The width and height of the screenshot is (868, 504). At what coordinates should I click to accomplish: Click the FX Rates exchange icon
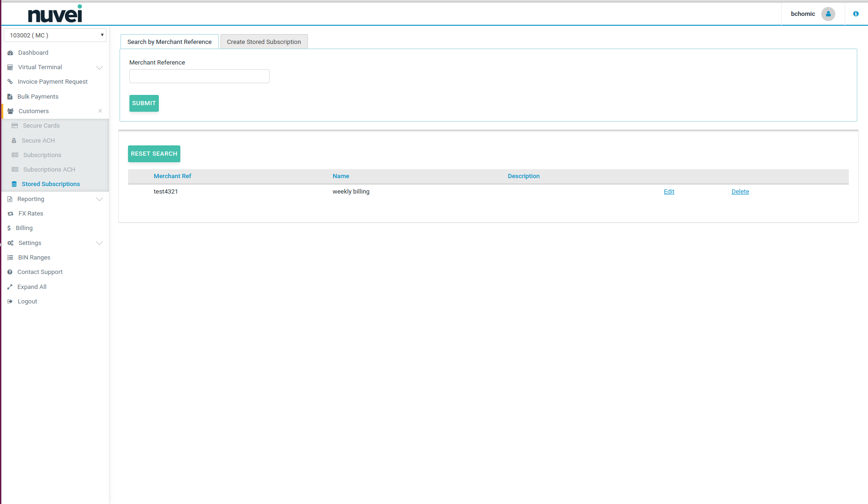pos(10,214)
